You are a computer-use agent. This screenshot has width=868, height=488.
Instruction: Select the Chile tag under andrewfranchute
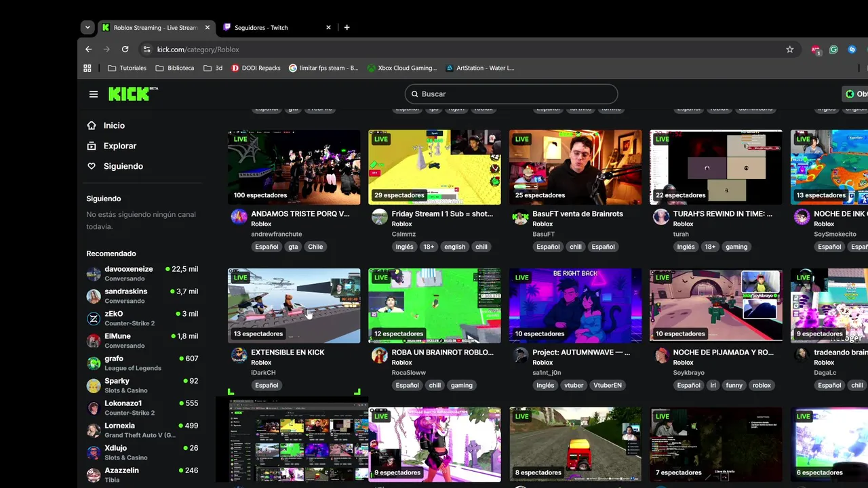click(315, 247)
